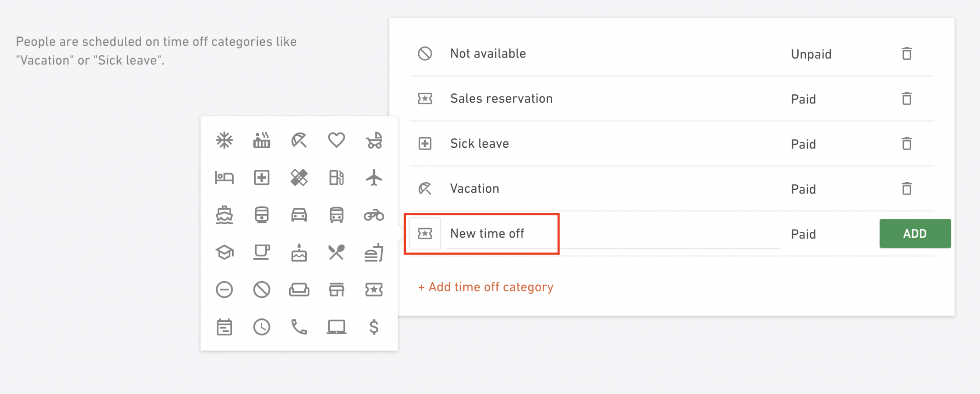Choose the clock icon

(262, 327)
